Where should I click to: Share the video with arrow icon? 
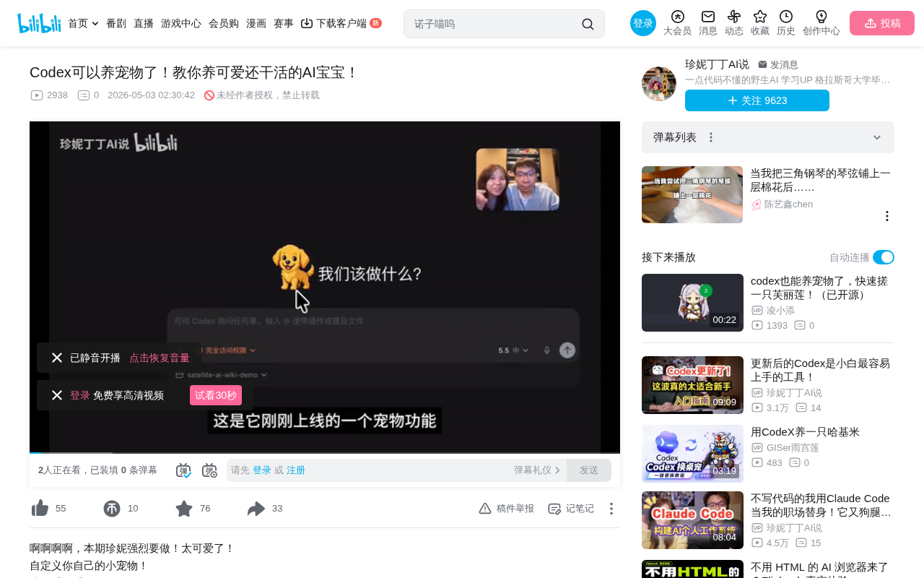(x=256, y=509)
